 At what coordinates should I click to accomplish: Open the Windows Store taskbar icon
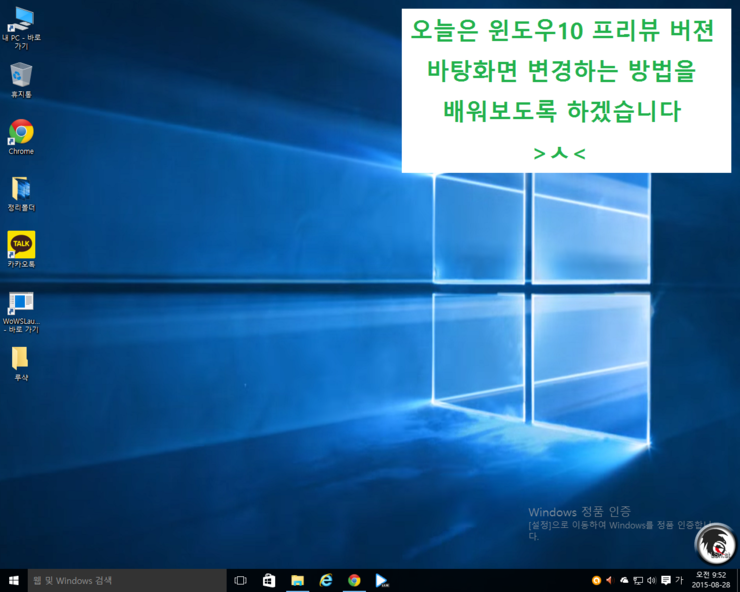[269, 580]
